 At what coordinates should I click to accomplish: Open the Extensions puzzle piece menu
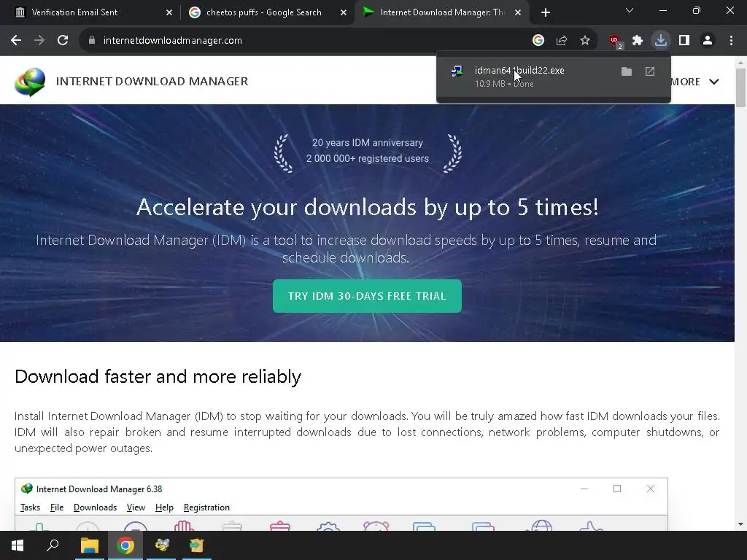[638, 41]
